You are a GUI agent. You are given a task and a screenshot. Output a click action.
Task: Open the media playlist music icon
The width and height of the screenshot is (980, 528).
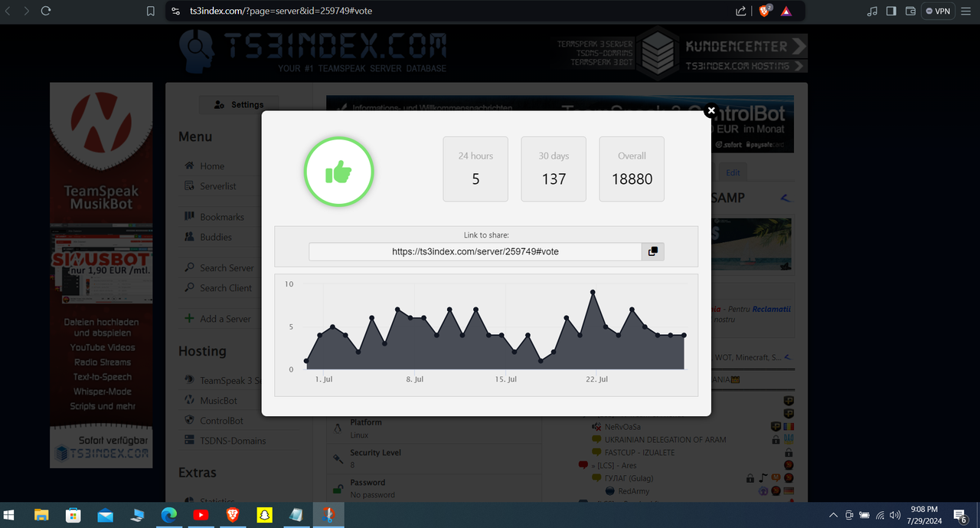(872, 11)
